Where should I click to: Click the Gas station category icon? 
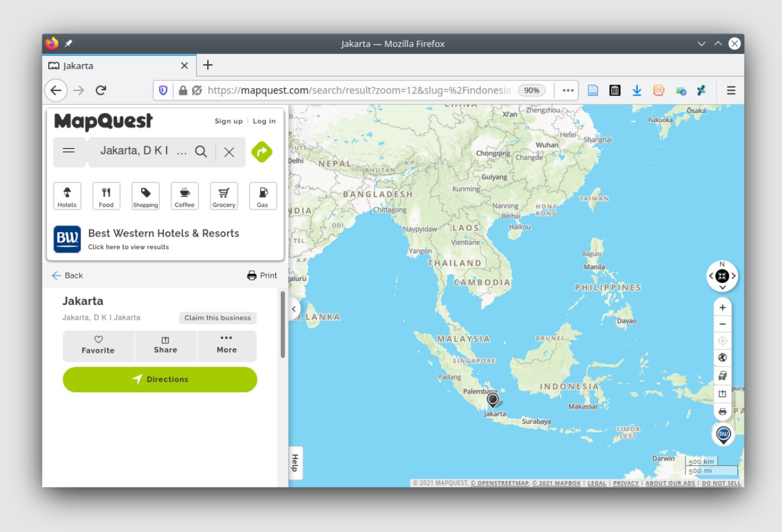[x=263, y=195]
